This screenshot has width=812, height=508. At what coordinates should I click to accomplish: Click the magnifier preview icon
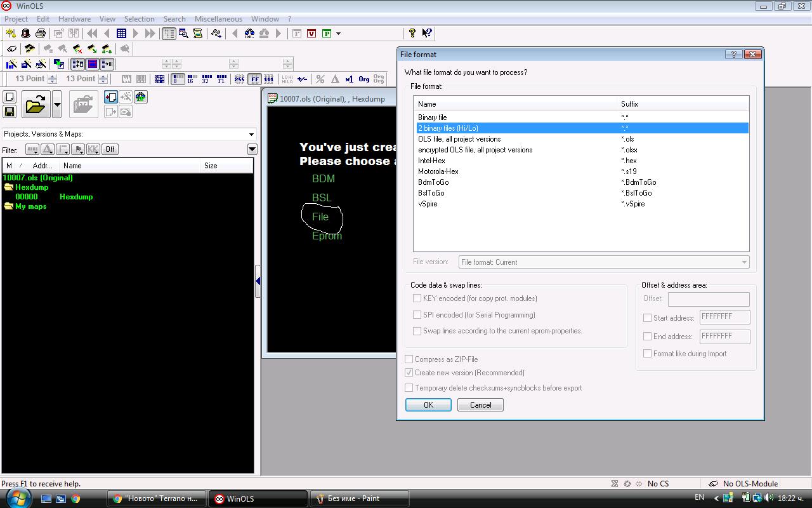point(183,33)
